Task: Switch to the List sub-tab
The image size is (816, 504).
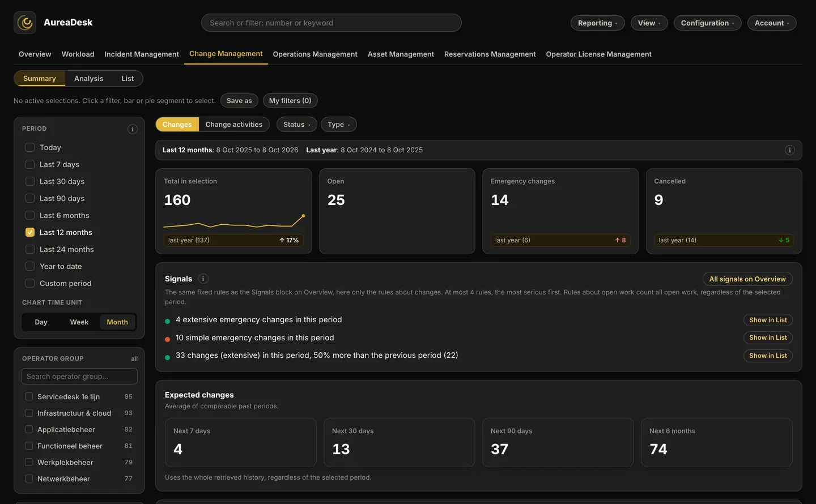Action: pos(127,79)
